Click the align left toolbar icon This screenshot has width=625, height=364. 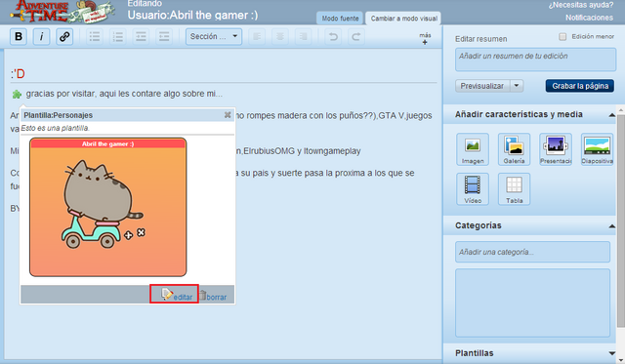pyautogui.click(x=257, y=37)
